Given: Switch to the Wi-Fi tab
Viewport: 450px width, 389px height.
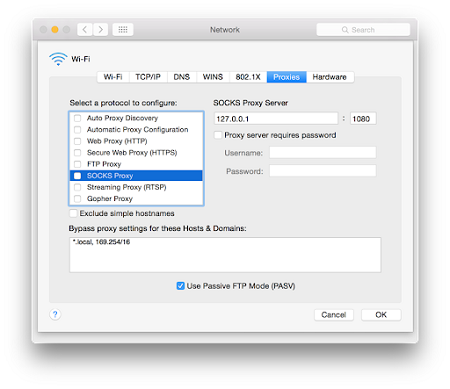Looking at the screenshot, I should pyautogui.click(x=113, y=77).
